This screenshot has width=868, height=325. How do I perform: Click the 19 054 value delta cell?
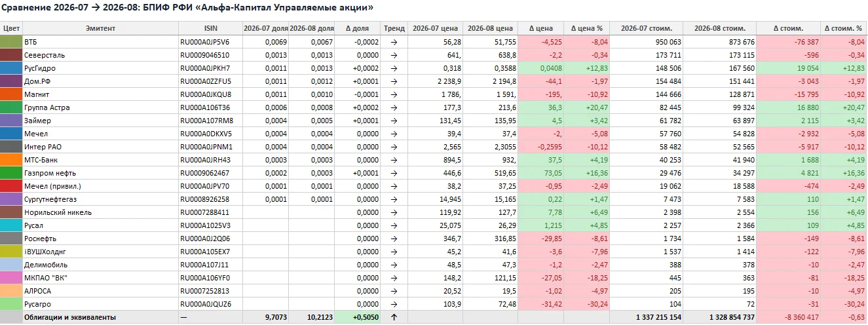click(788, 68)
